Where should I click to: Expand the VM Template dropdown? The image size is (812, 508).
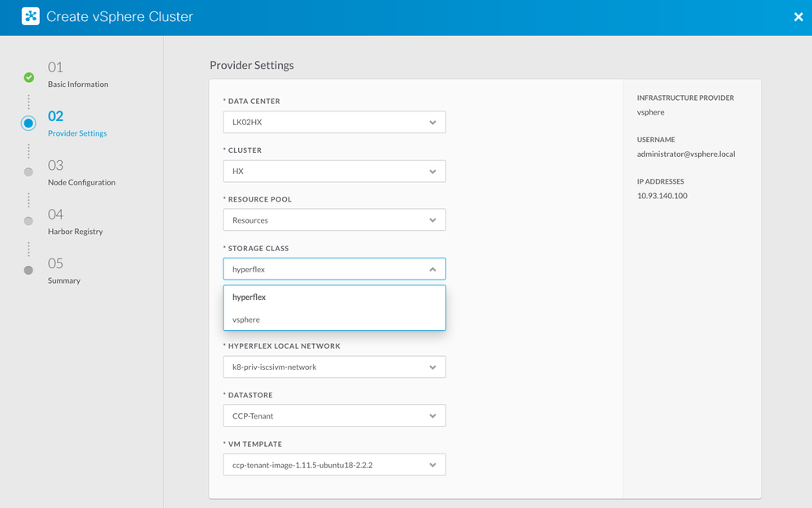[335, 465]
